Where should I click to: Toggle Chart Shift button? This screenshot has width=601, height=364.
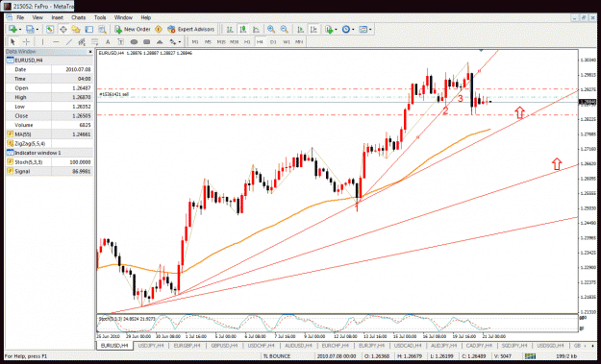(313, 29)
